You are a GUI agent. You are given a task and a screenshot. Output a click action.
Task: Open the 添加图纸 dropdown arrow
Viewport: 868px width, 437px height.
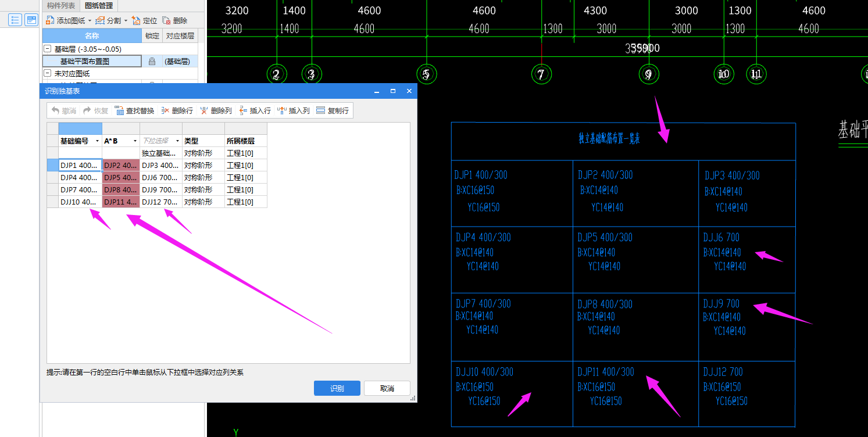90,20
